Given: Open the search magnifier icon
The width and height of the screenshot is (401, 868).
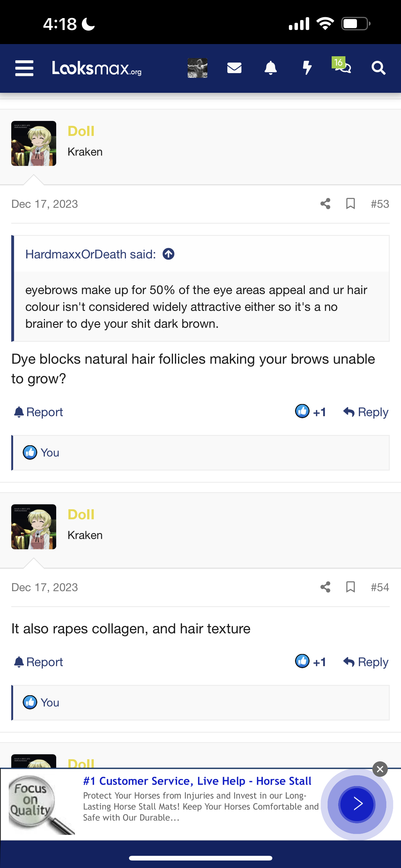Looking at the screenshot, I should (x=378, y=68).
